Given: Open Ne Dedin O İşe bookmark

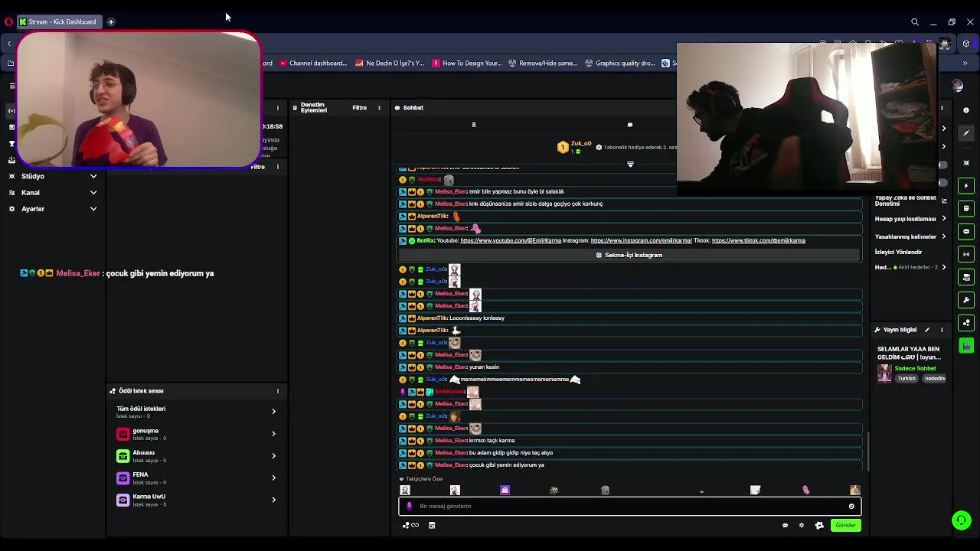Looking at the screenshot, I should [390, 64].
